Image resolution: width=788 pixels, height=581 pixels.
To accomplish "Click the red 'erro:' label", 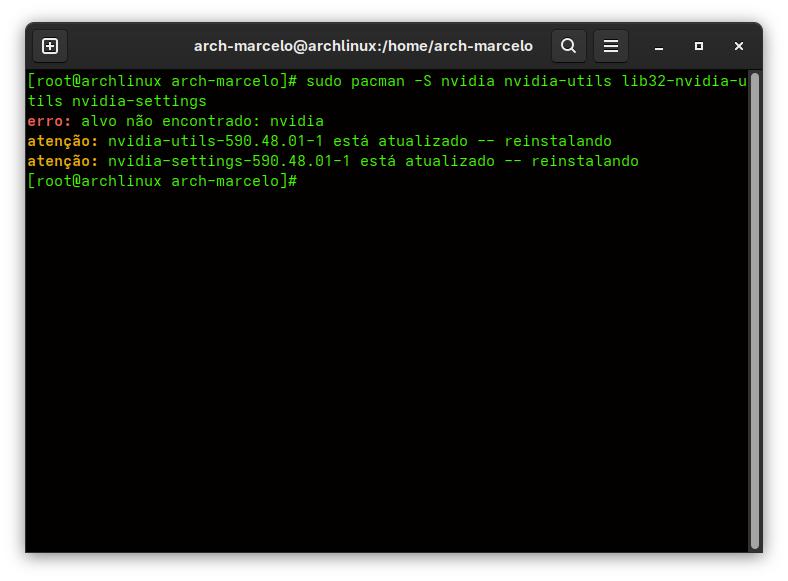I will coord(50,121).
